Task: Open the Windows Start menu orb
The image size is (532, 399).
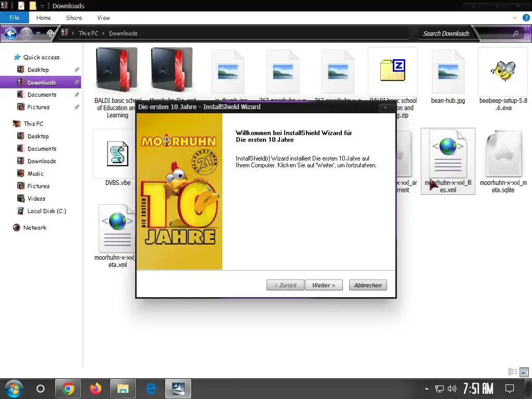Action: [14, 389]
